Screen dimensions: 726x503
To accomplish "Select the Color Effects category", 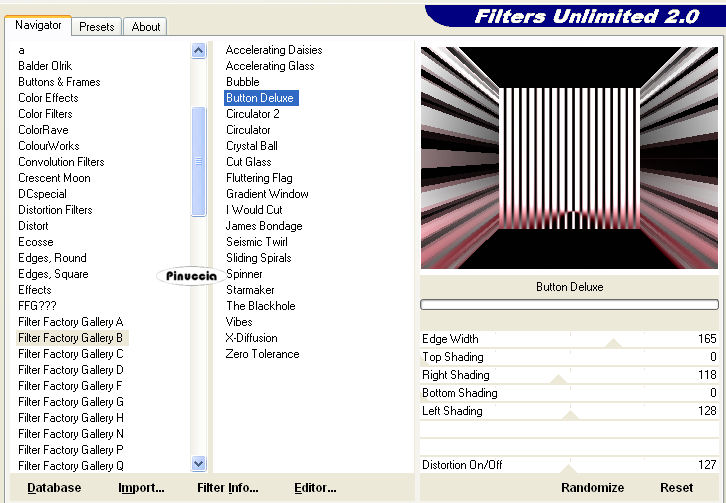I will click(48, 98).
